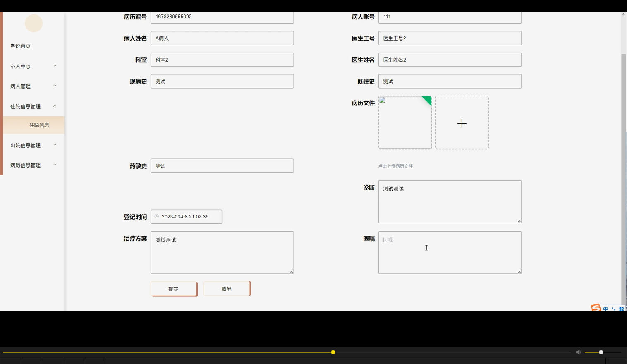Select 住院信息 in the sidebar
The height and width of the screenshot is (364, 627).
pyautogui.click(x=39, y=125)
